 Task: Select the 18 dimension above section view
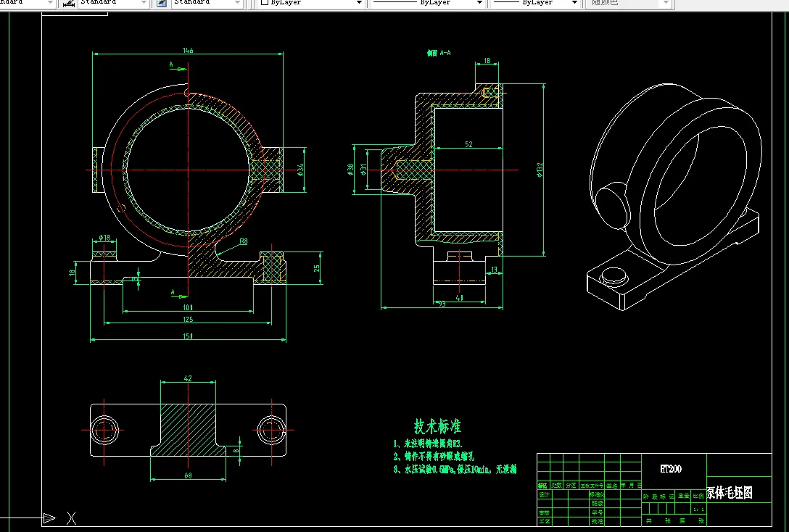click(x=487, y=61)
